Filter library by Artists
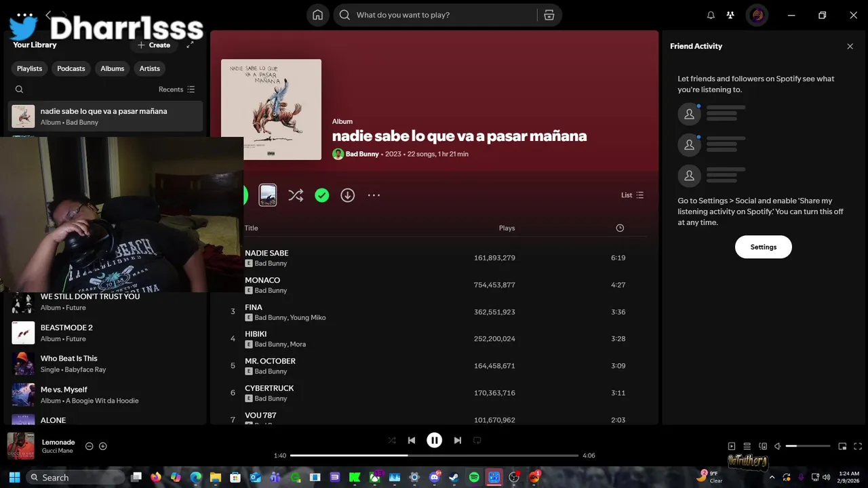Screen dimensions: 868x488 pos(150,68)
